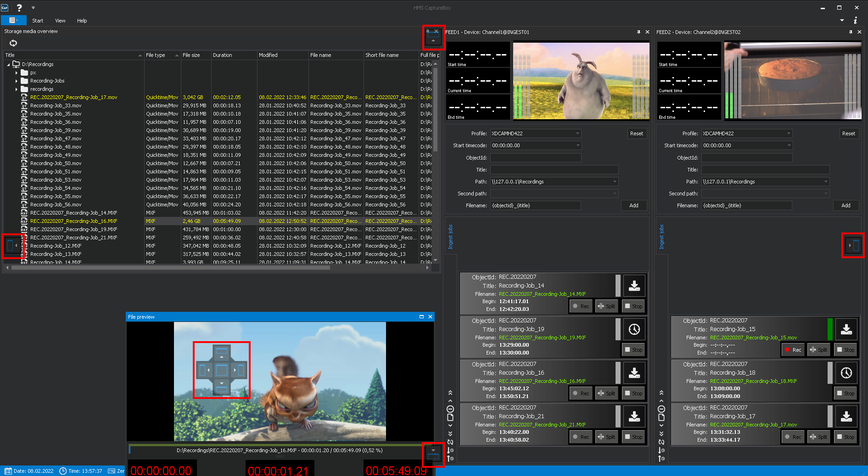Toggle auto-hide pin of FEED2 panel
The image size is (868, 476).
click(x=851, y=32)
